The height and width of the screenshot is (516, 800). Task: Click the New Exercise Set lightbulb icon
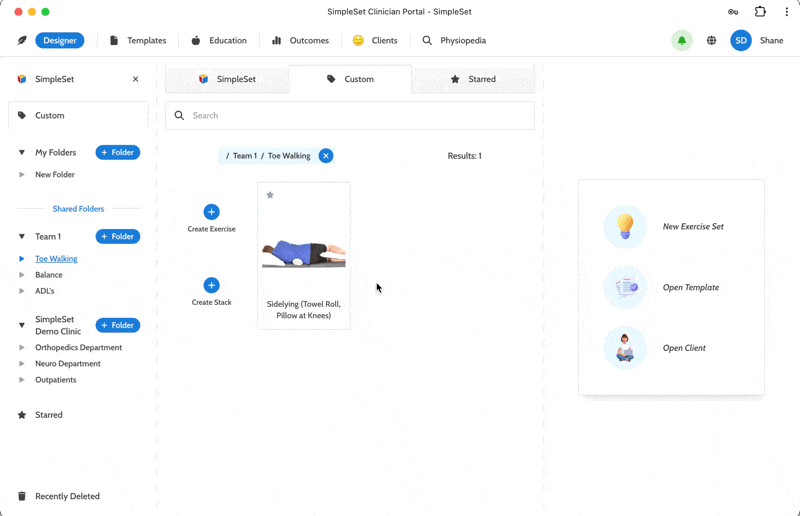click(625, 227)
